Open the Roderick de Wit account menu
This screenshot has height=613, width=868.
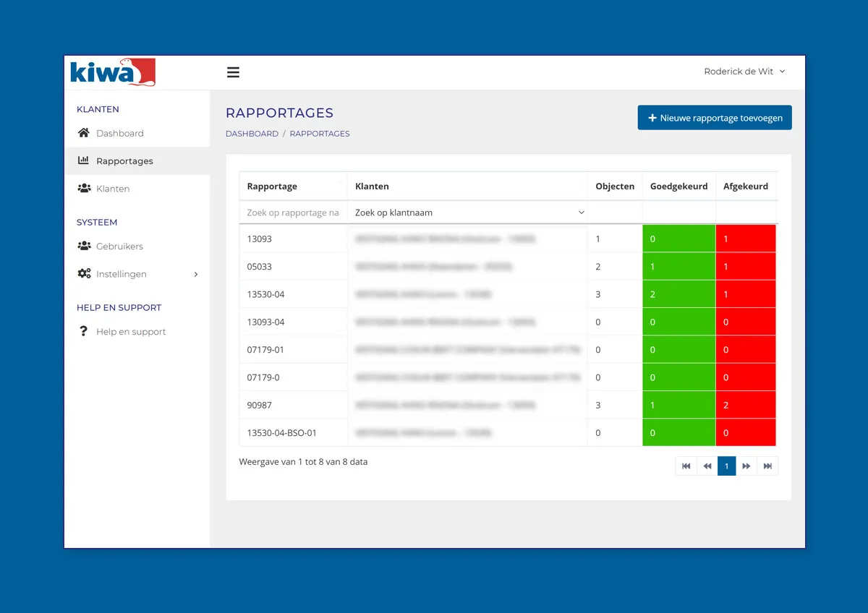pos(744,71)
